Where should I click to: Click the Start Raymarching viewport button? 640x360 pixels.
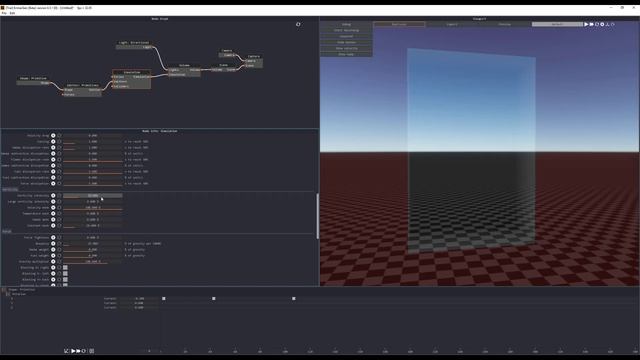pos(346,30)
